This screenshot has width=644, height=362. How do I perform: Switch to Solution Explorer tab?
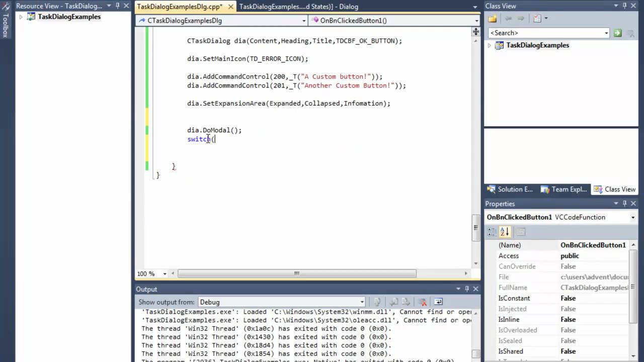click(510, 190)
